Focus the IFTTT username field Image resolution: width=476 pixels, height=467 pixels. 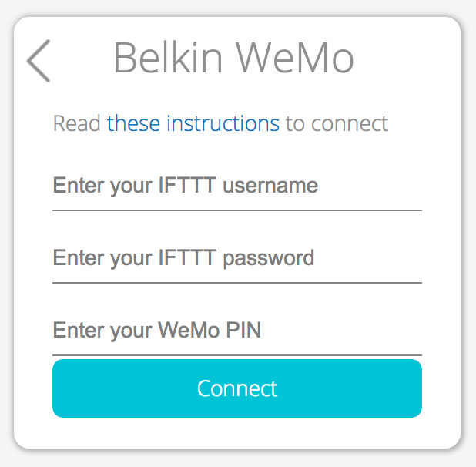click(x=236, y=186)
